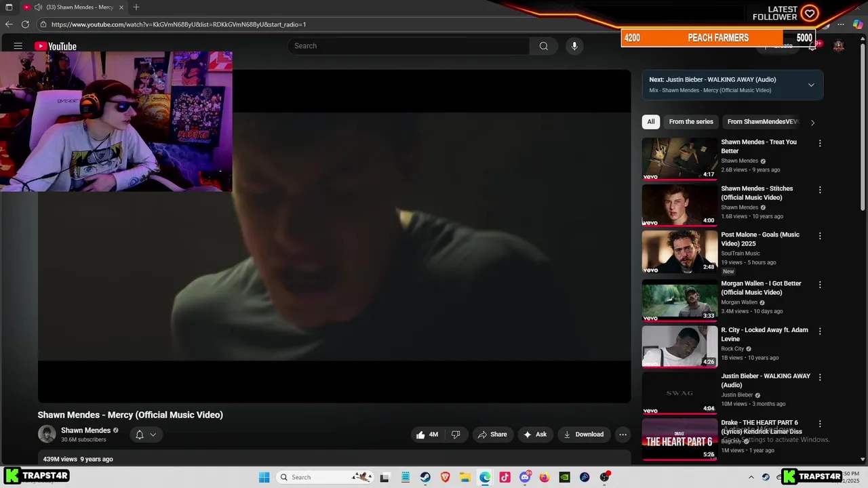Launch Steam from the taskbar

(x=425, y=477)
